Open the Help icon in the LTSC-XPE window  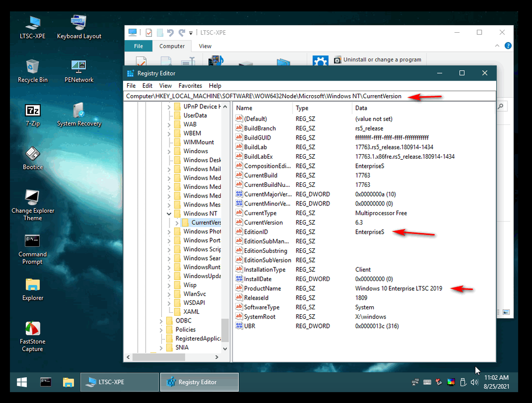coord(508,45)
